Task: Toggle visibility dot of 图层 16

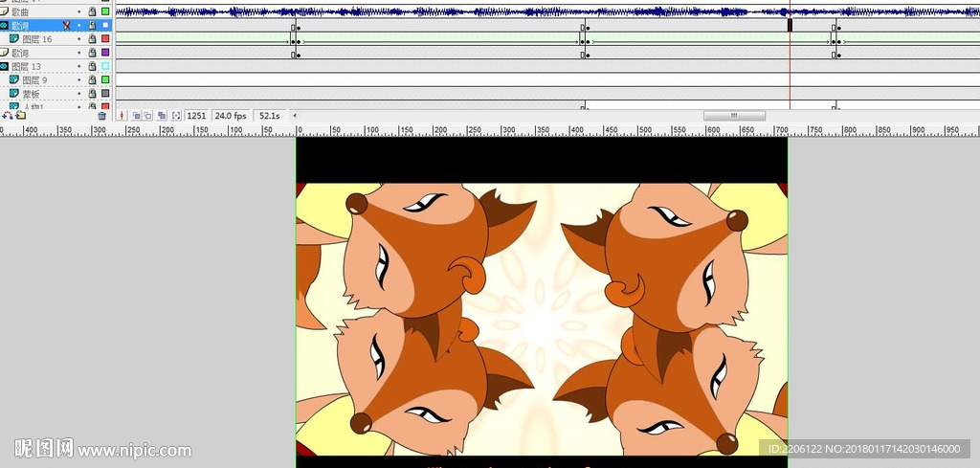Action: (79, 38)
